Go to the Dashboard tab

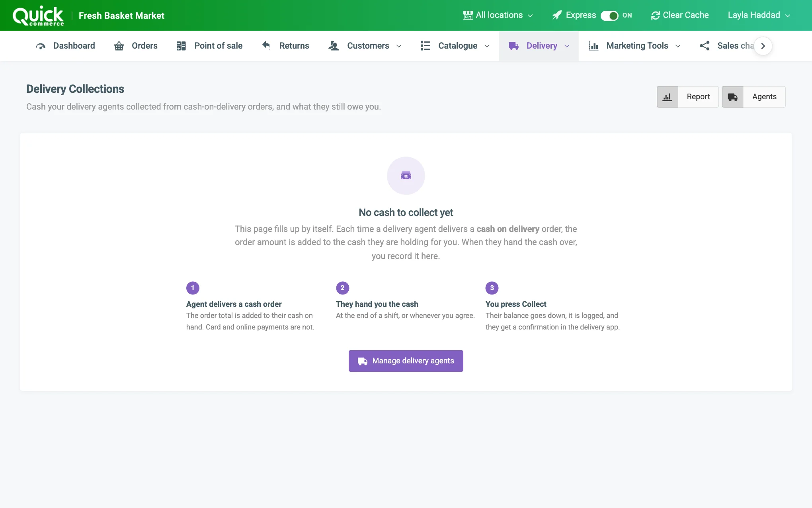tap(66, 46)
